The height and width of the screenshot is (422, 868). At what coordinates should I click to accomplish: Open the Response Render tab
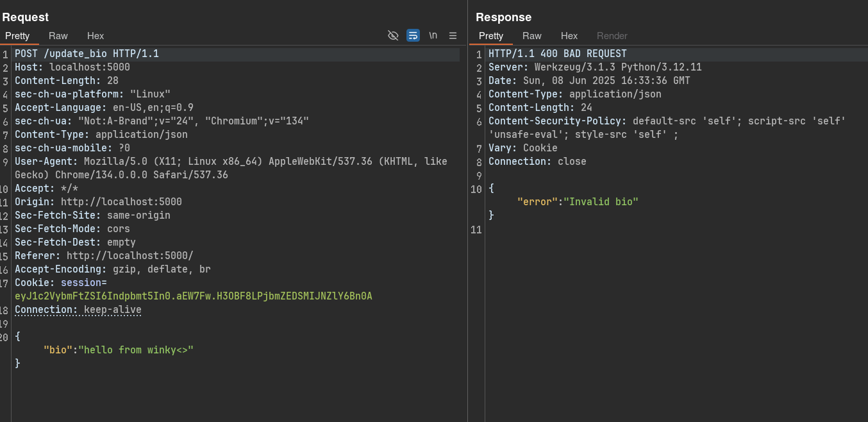[612, 36]
